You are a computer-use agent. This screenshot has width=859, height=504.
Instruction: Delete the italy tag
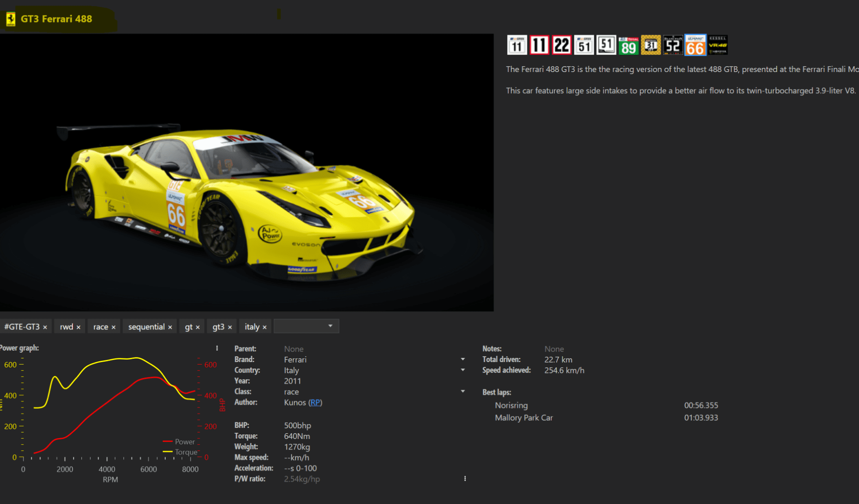[265, 327]
